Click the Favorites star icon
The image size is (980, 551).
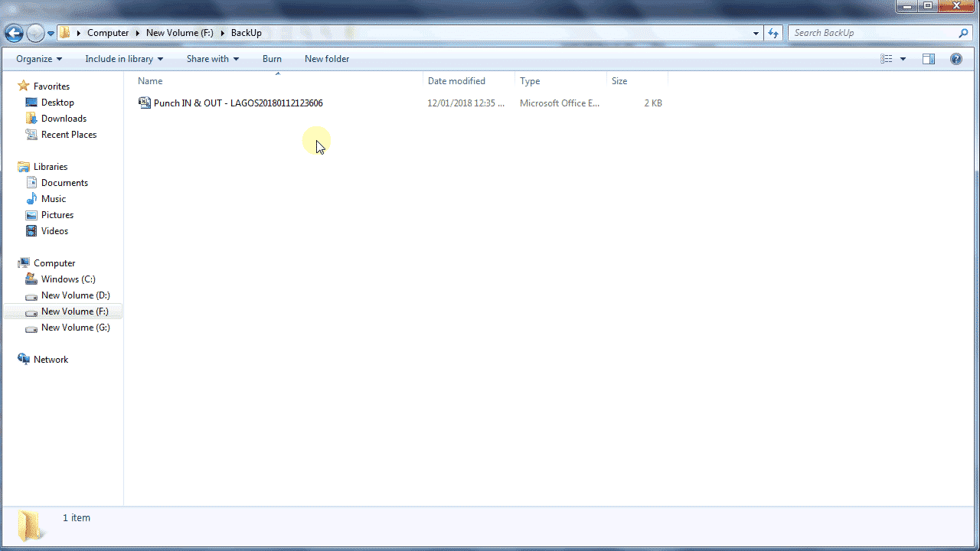[x=23, y=86]
